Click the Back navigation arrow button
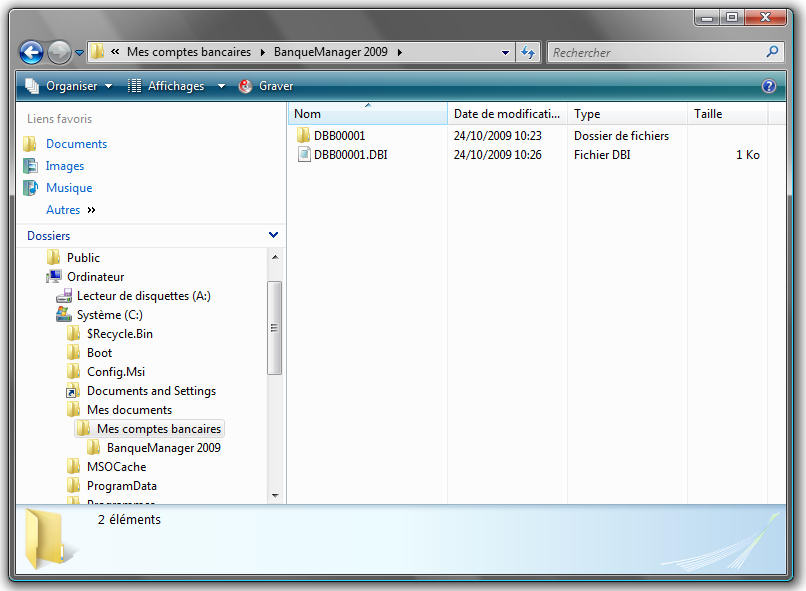This screenshot has height=591, width=806. click(x=31, y=53)
